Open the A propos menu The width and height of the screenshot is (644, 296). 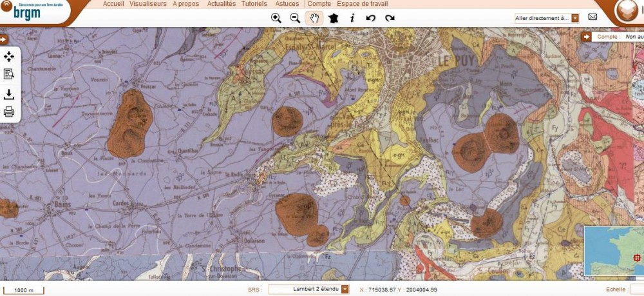click(x=185, y=4)
